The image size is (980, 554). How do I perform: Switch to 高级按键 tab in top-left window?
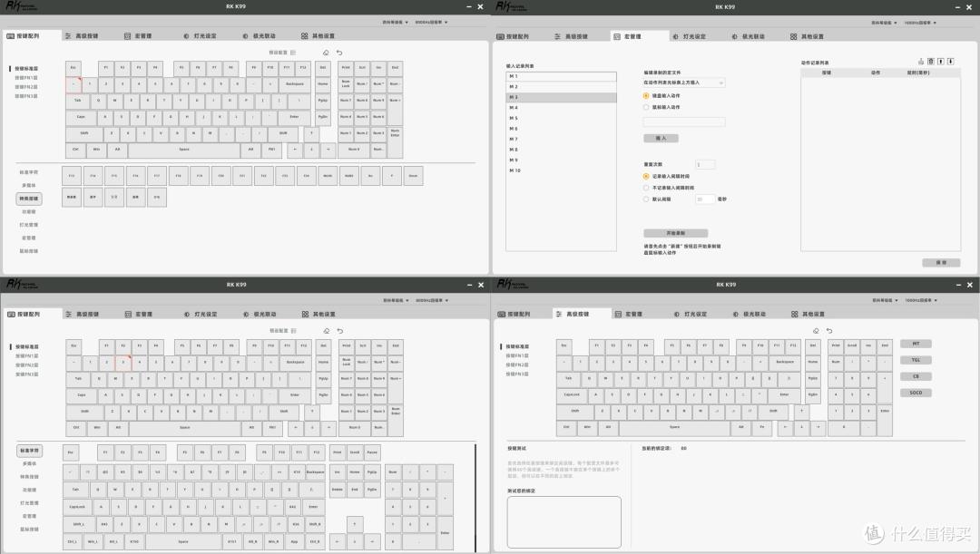click(x=82, y=36)
